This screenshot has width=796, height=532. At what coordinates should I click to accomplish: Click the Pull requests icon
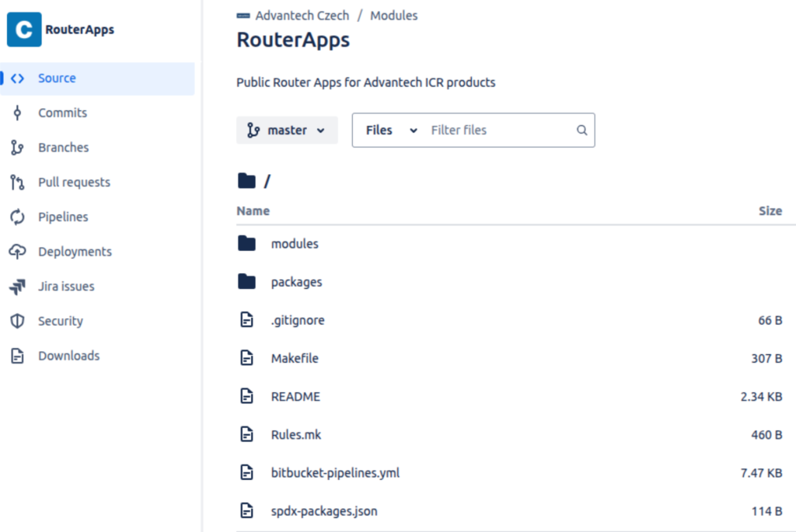[x=17, y=182]
